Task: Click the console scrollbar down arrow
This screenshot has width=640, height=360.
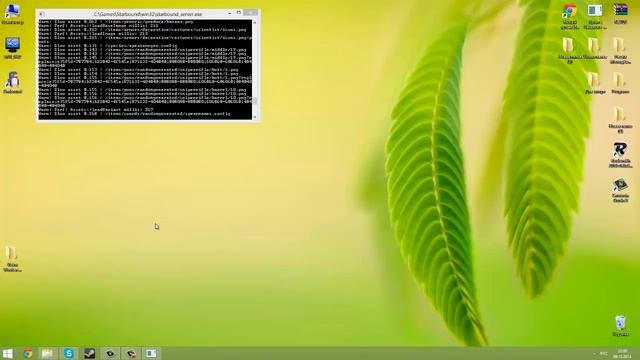Action: click(x=255, y=117)
